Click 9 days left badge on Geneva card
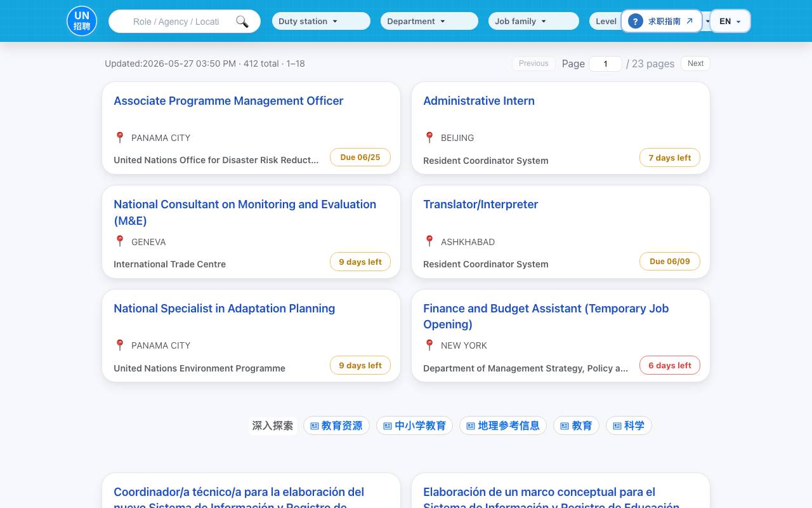Image resolution: width=812 pixels, height=508 pixels. tap(360, 262)
